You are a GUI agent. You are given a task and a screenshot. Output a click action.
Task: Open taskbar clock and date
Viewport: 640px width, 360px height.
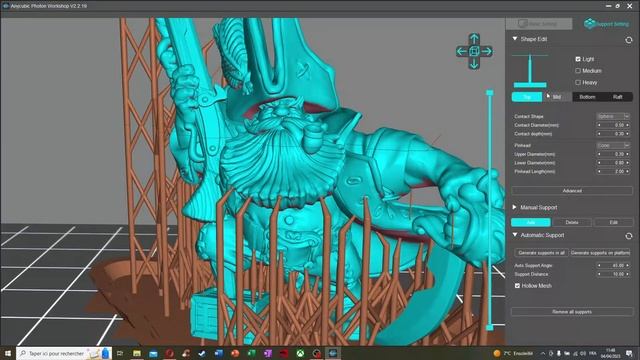(611, 353)
